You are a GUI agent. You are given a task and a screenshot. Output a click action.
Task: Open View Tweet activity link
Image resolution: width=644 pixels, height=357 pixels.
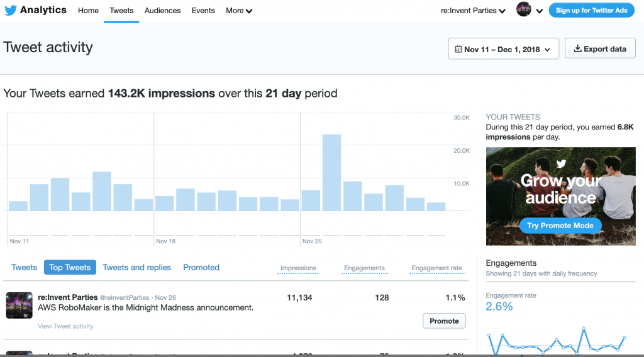[x=65, y=326]
